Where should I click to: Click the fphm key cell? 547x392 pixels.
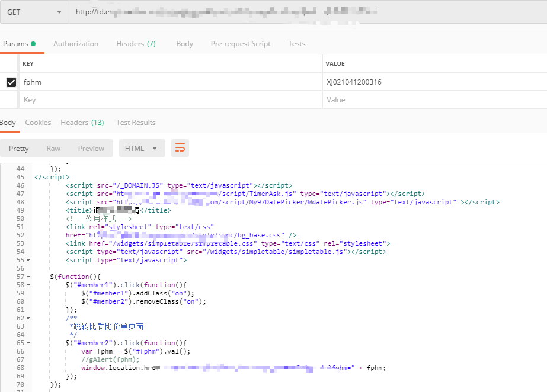click(x=171, y=82)
